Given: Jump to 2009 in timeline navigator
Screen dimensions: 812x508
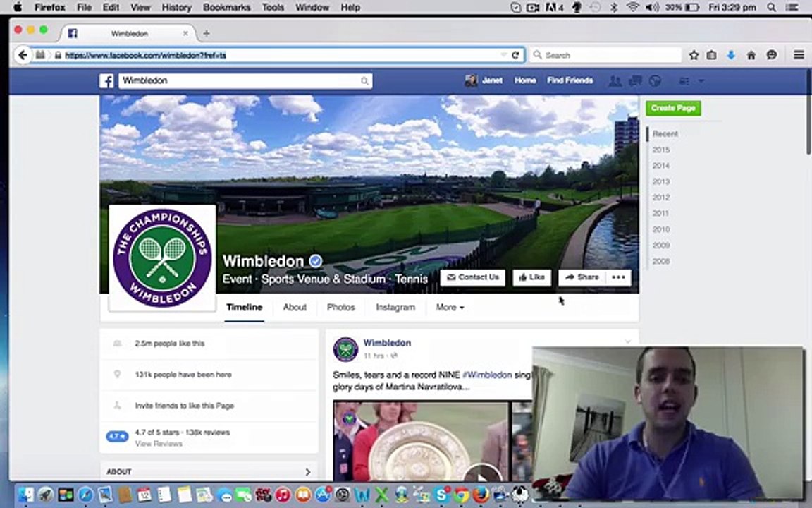Looking at the screenshot, I should (660, 246).
